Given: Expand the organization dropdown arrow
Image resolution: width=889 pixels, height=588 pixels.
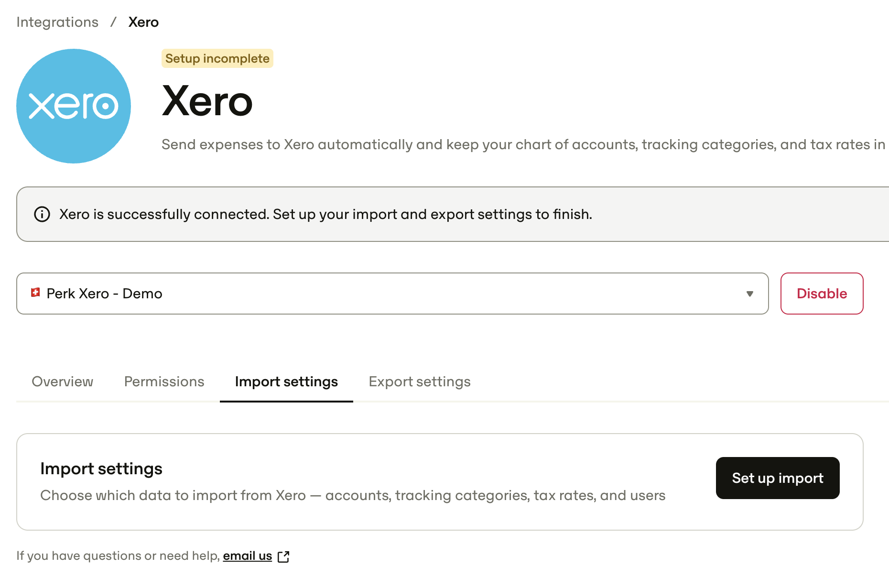Looking at the screenshot, I should (x=750, y=294).
